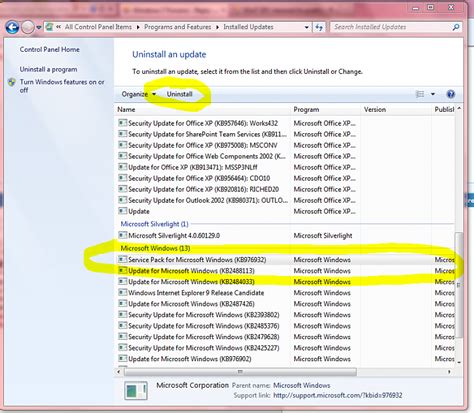Open the view options dropdown arrow

pyautogui.click(x=433, y=94)
